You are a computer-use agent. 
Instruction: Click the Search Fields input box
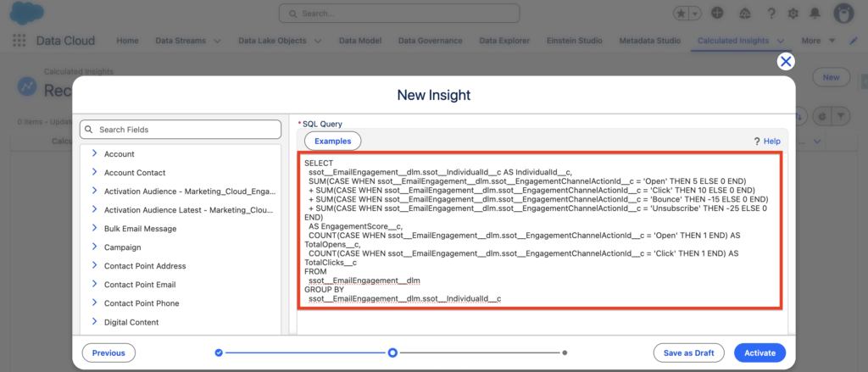tap(181, 130)
